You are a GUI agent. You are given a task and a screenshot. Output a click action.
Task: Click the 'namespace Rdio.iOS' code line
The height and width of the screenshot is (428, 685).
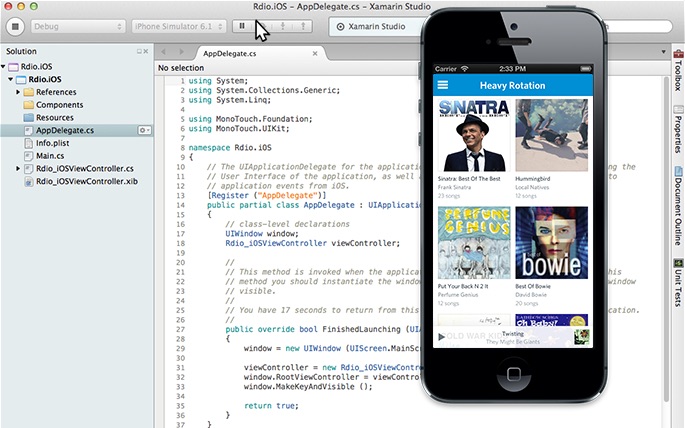(230, 148)
